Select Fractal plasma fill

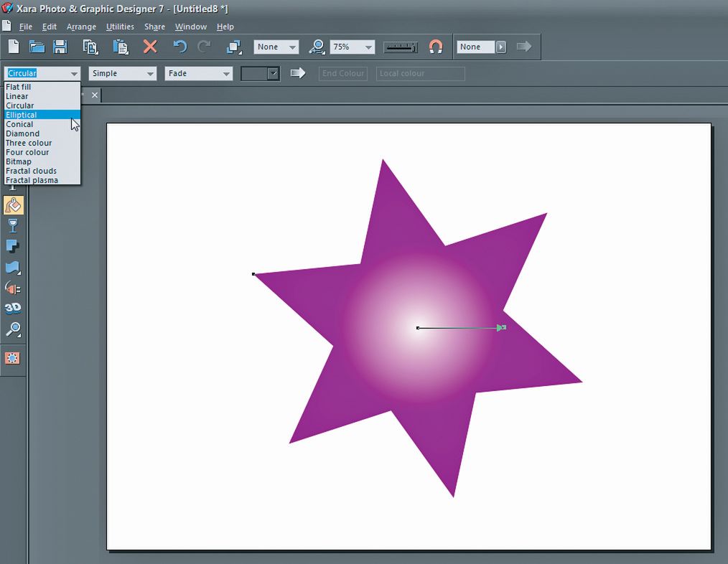click(42, 180)
